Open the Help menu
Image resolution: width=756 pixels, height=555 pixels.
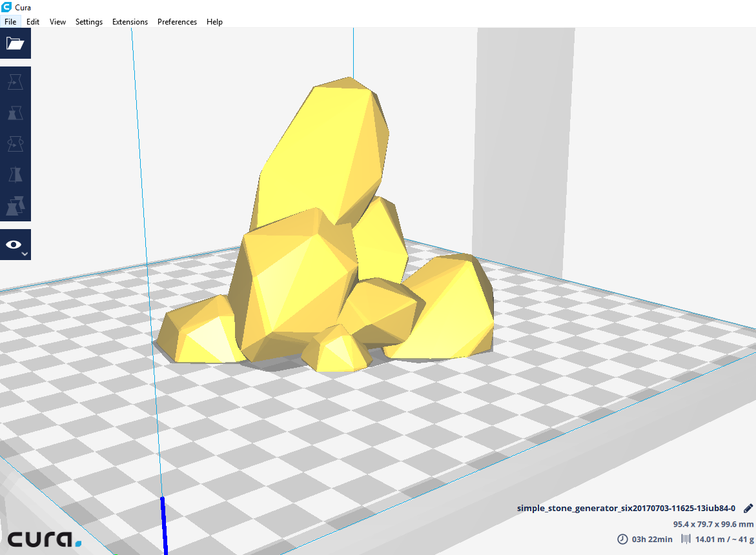[214, 22]
